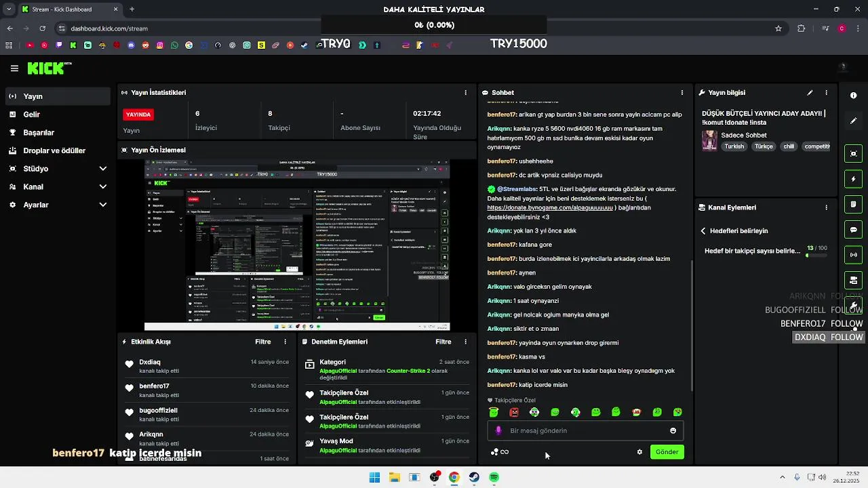Open File Explorer from the taskbar
The width and height of the screenshot is (868, 488).
(x=394, y=477)
